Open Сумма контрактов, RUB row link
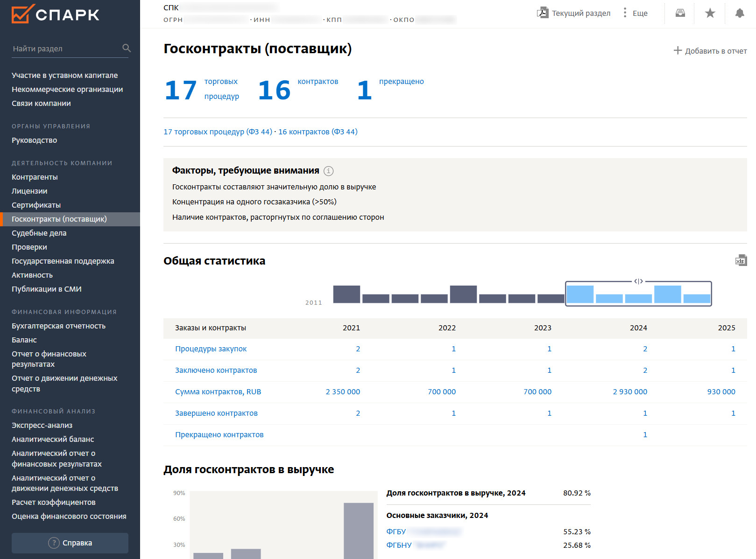The image size is (756, 559). tap(218, 391)
